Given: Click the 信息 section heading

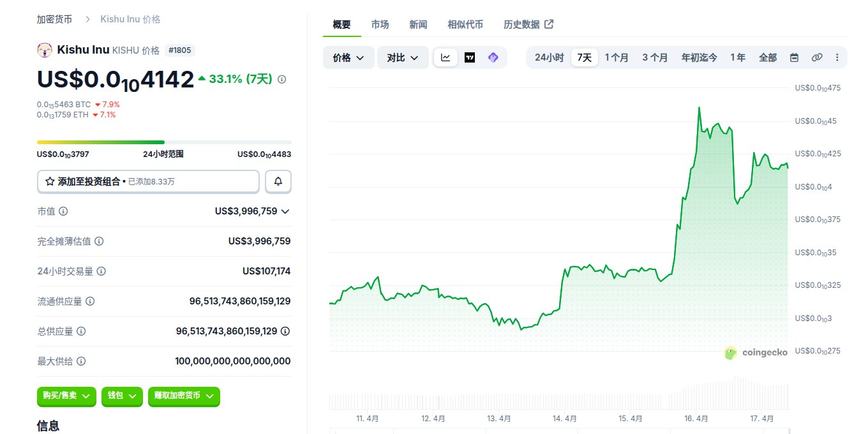Looking at the screenshot, I should point(49,426).
